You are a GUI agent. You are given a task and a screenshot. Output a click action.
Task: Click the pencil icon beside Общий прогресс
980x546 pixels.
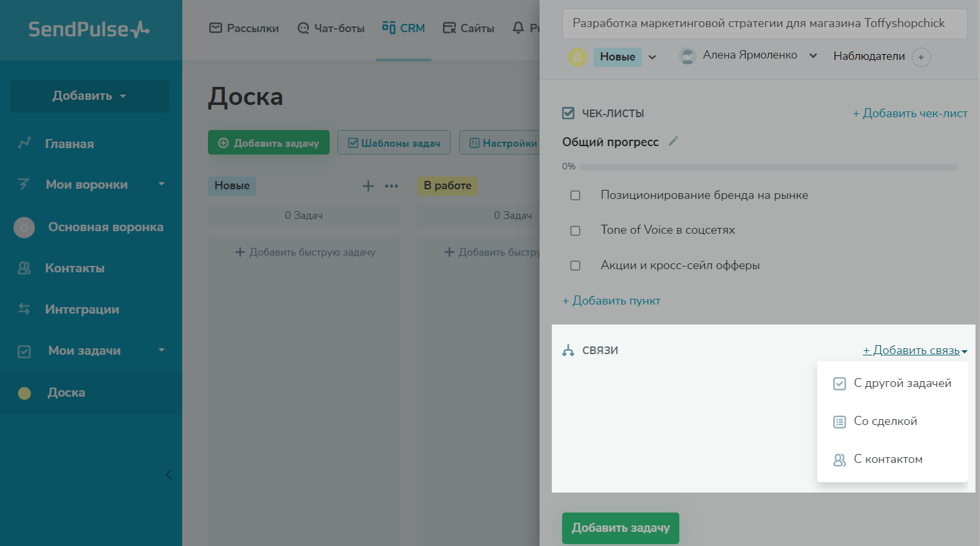(674, 142)
